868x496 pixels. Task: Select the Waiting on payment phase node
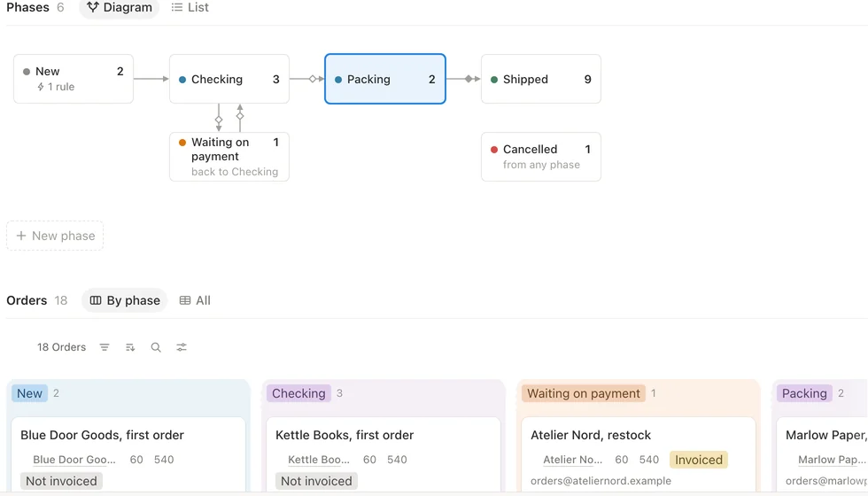pos(229,157)
